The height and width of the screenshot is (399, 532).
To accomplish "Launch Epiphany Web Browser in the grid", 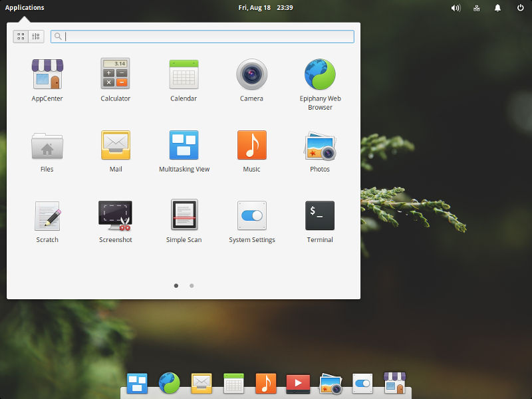I will click(320, 84).
